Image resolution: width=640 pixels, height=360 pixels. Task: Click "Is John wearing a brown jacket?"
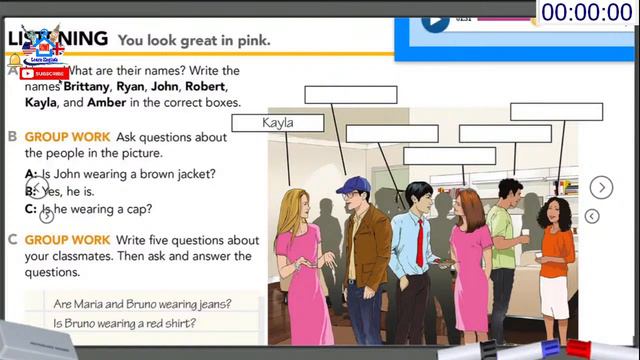click(129, 174)
